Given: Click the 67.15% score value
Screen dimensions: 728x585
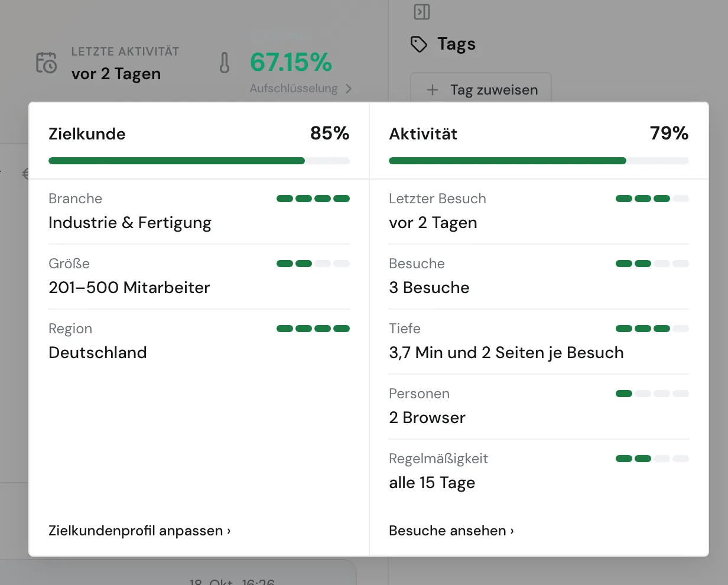Looking at the screenshot, I should tap(291, 62).
